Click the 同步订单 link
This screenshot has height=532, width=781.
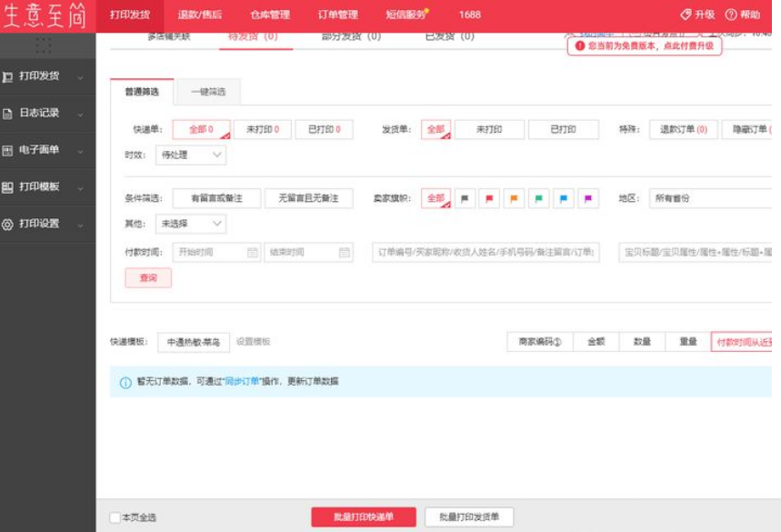(x=242, y=382)
